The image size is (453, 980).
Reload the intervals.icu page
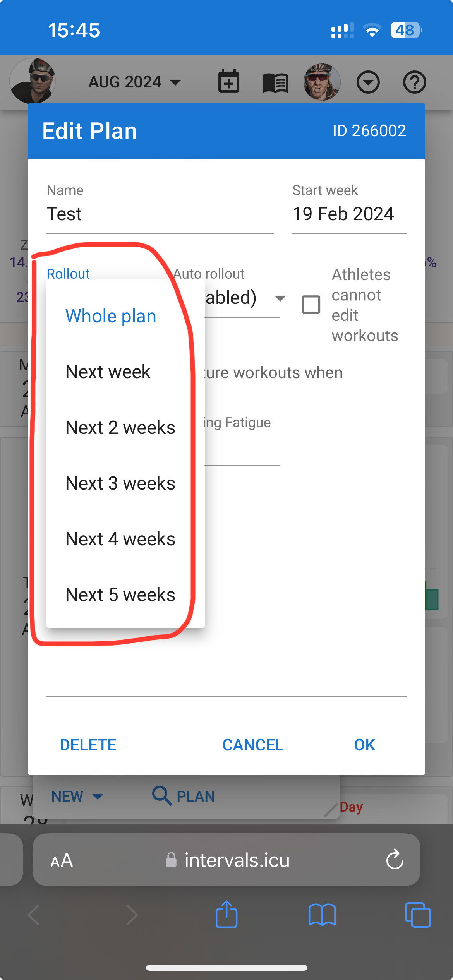tap(395, 860)
